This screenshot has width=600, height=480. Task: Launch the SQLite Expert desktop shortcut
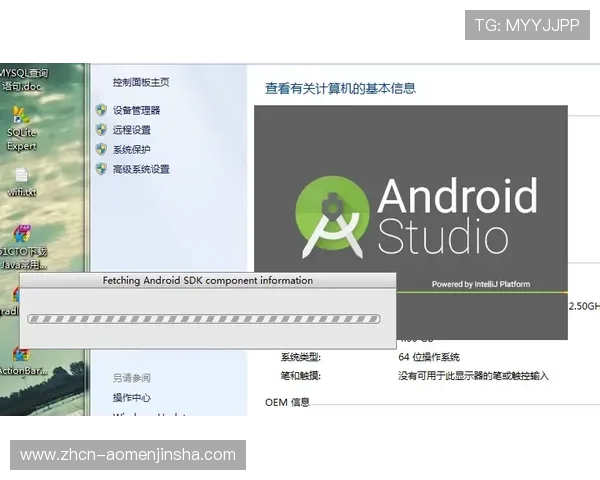(x=21, y=129)
